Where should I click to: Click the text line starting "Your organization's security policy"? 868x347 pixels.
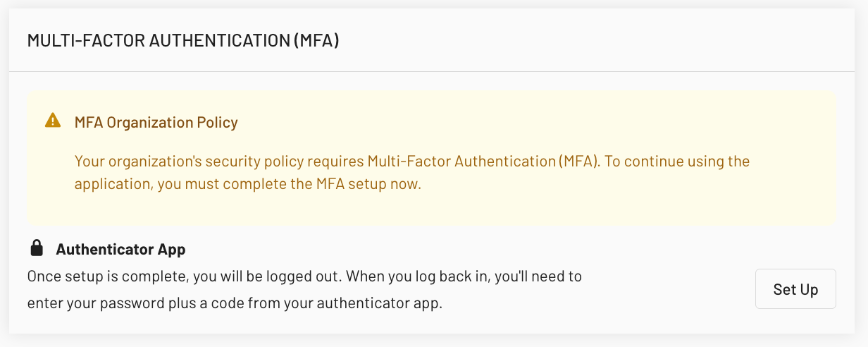[412, 162]
